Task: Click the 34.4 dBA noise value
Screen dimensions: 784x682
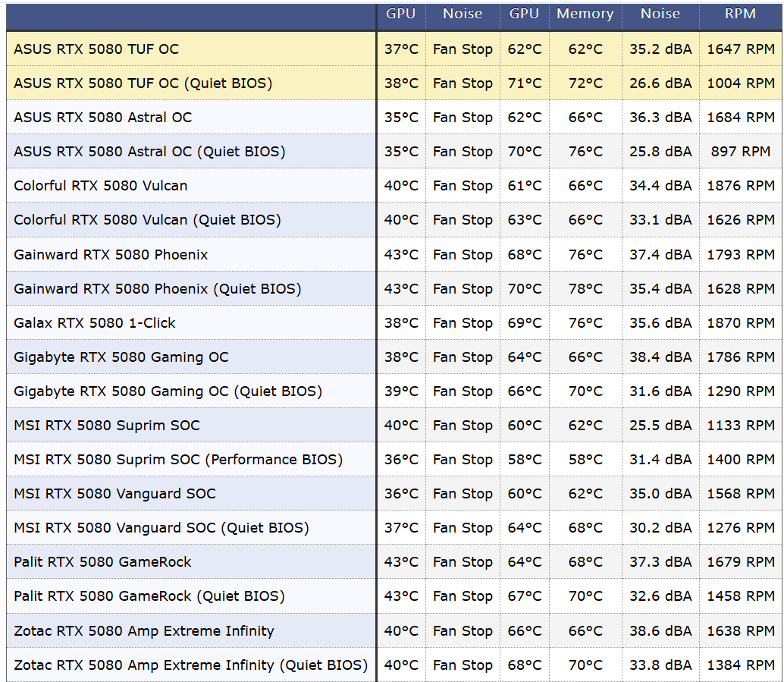Action: [x=660, y=186]
